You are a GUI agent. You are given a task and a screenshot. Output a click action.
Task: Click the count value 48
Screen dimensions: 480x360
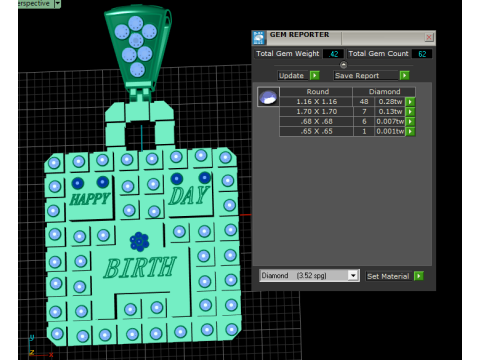coord(364,102)
